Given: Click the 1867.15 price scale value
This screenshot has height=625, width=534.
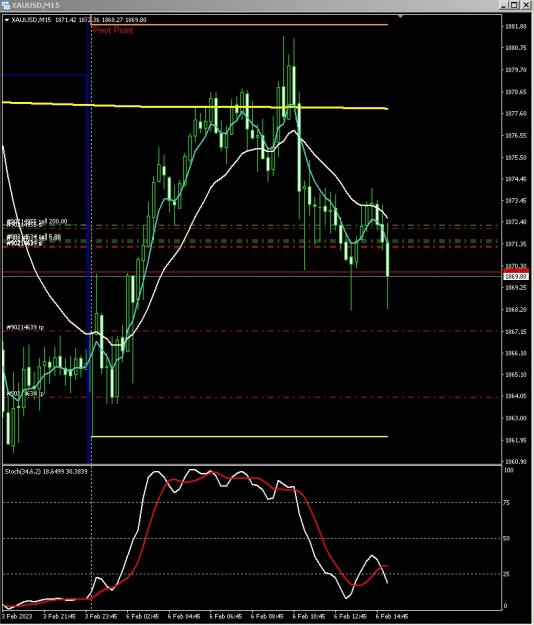Looking at the screenshot, I should [x=516, y=331].
